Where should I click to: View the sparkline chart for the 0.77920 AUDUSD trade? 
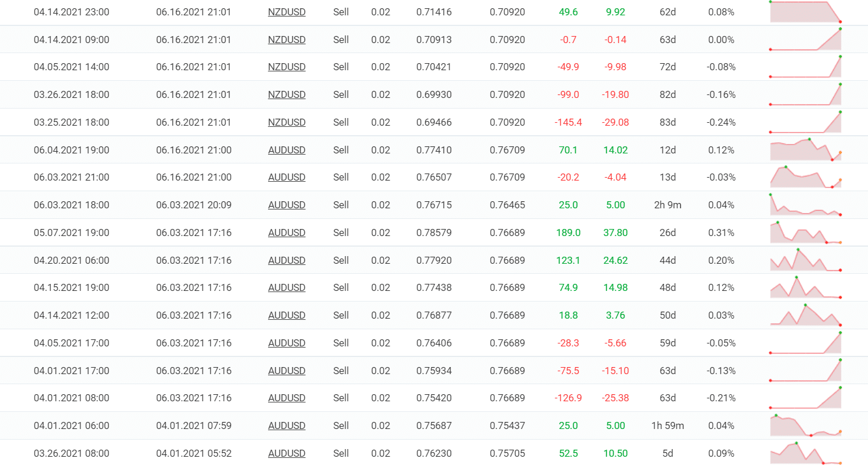coord(805,260)
